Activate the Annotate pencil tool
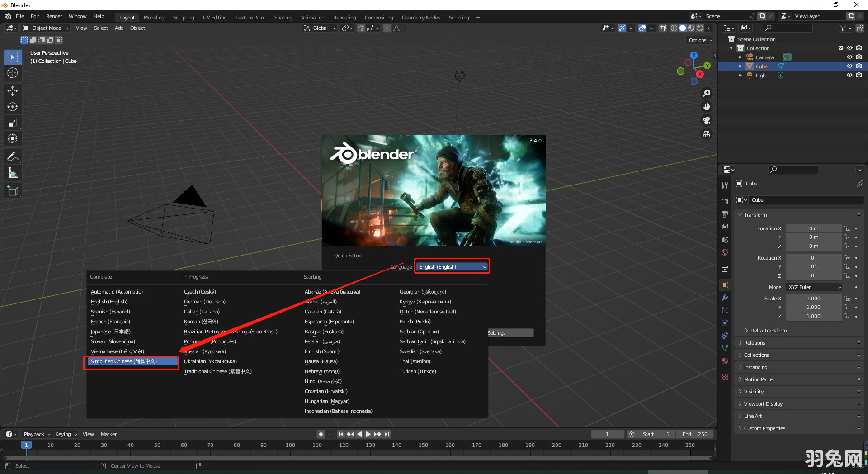 click(x=13, y=157)
